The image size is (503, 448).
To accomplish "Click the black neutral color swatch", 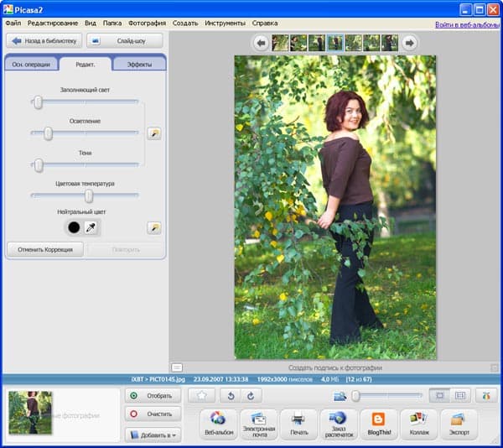I will coord(74,227).
